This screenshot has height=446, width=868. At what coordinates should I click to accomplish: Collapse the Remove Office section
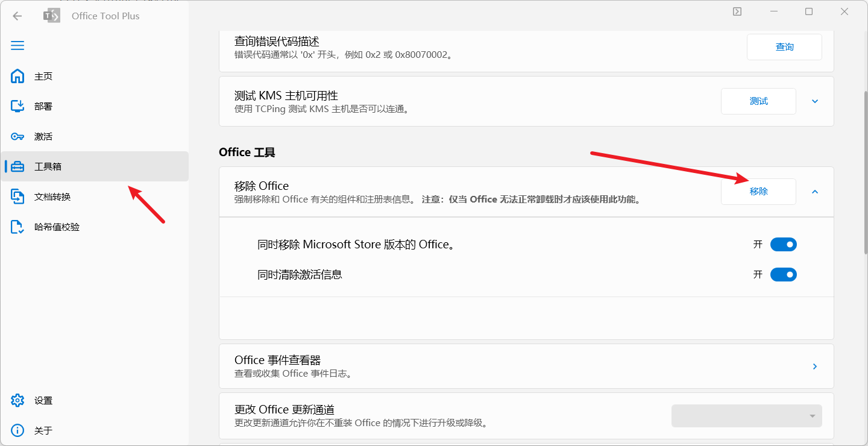click(815, 192)
